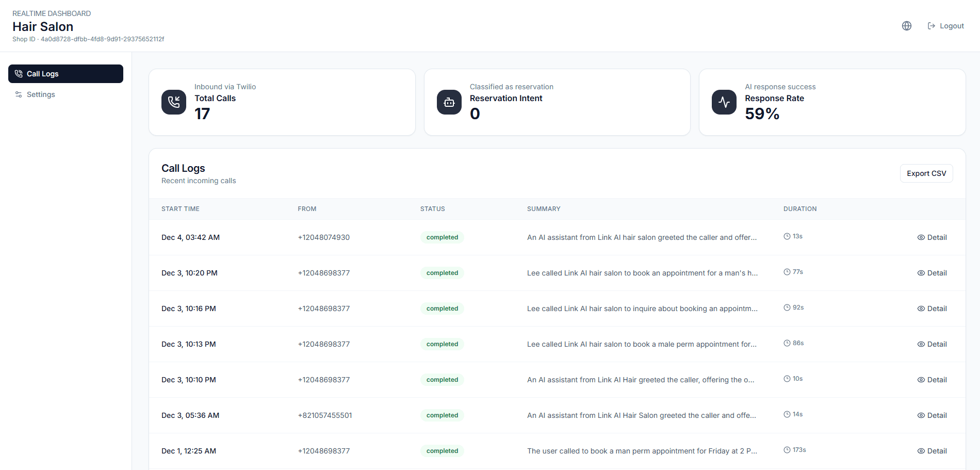Click the summary about booking a male perm appointment

coord(642,344)
